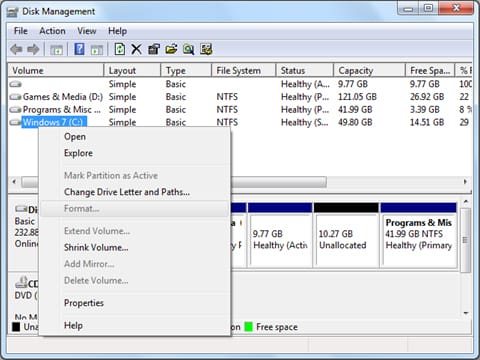Choose Open from the context menu
The width and height of the screenshot is (480, 360).
(135, 137)
